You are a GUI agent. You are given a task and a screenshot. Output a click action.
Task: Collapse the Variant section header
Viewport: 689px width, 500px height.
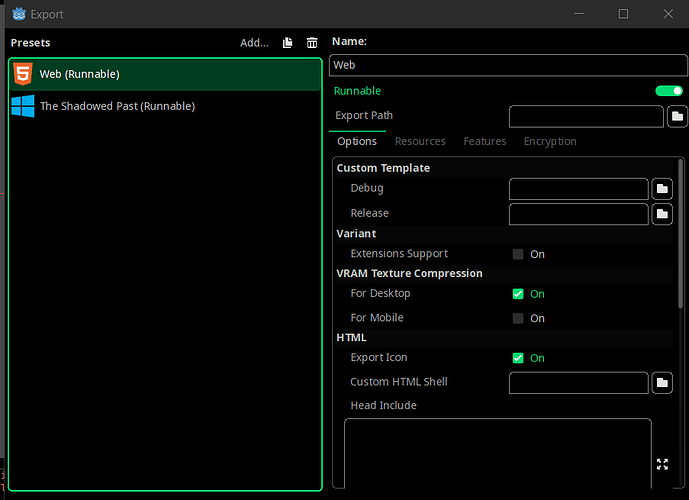click(504, 233)
